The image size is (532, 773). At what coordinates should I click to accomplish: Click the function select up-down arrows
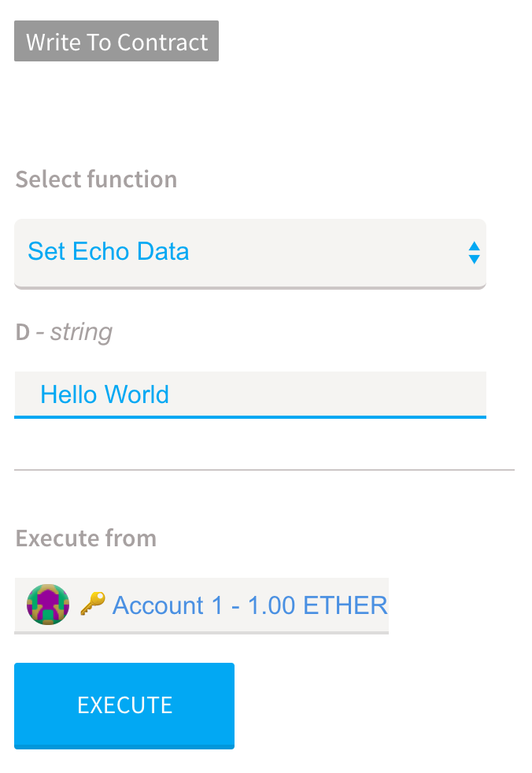pyautogui.click(x=474, y=253)
